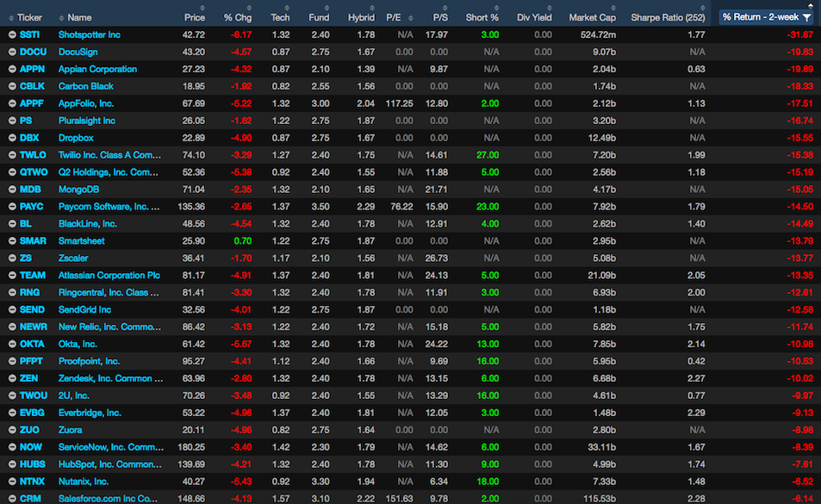Open the Carbon Black link
Screen dimensions: 821x504
(86, 86)
